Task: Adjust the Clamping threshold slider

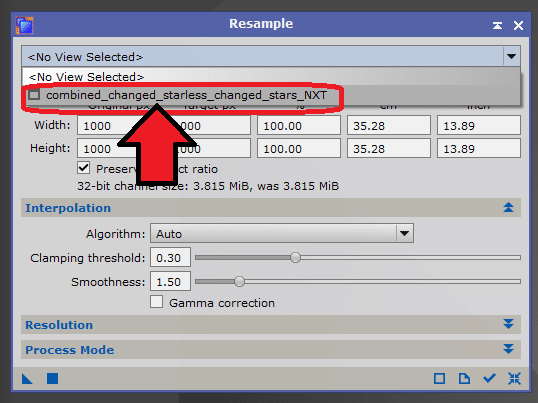Action: click(x=295, y=257)
